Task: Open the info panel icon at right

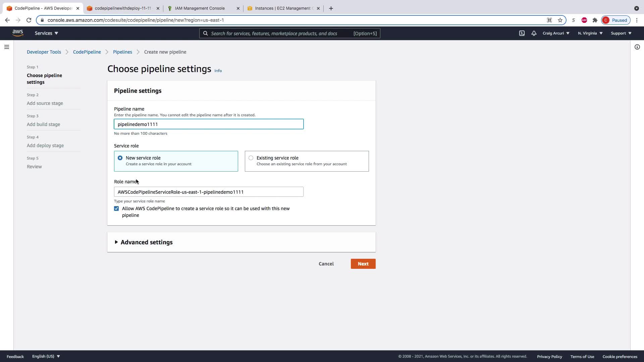Action: 637,47
